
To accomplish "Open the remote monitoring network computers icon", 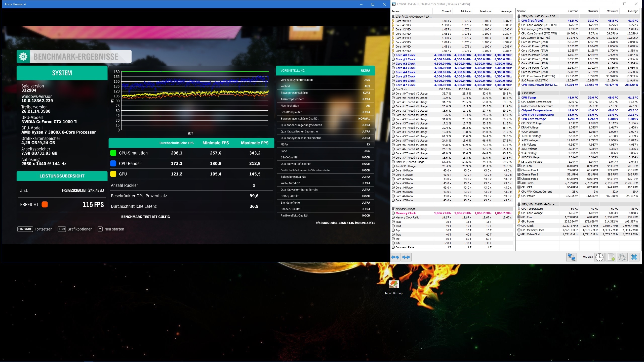I will point(571,257).
